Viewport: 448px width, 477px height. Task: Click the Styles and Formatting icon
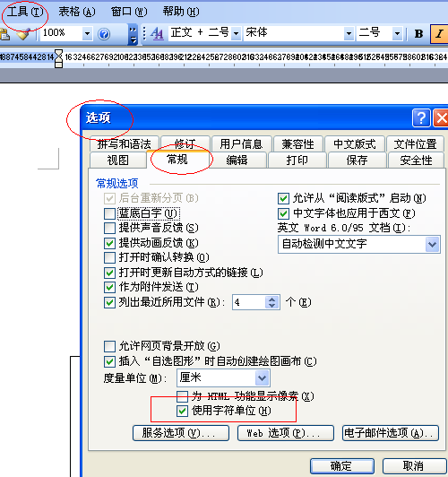click(157, 33)
